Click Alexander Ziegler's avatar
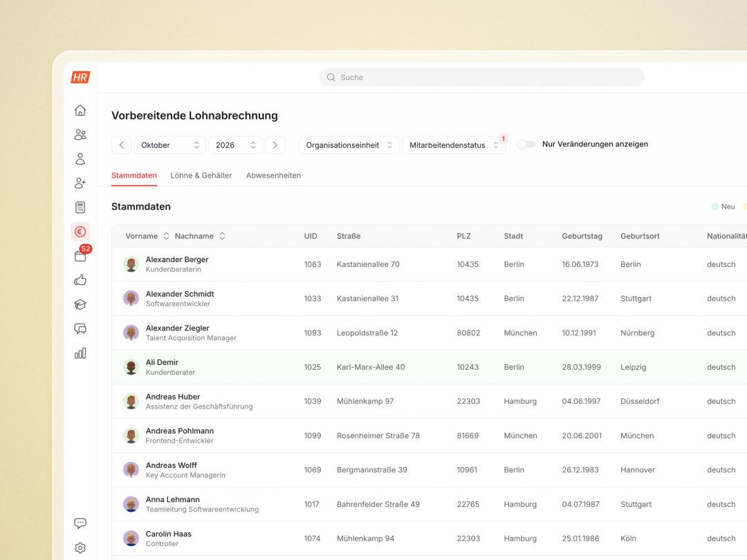 click(x=131, y=333)
